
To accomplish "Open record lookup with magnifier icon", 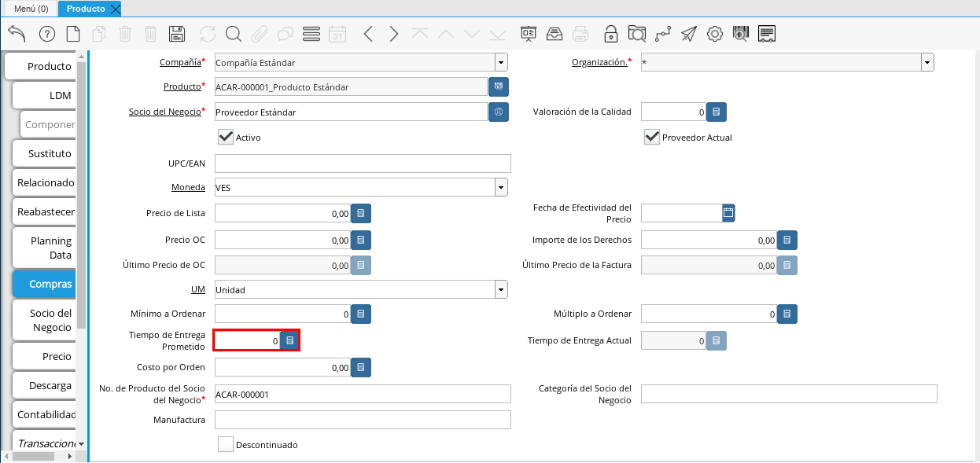I will (x=234, y=34).
